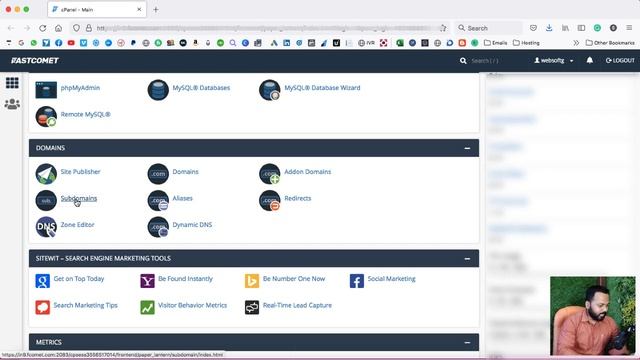This screenshot has height=360, width=640.
Task: Click in the cPanel search field
Action: [485, 61]
